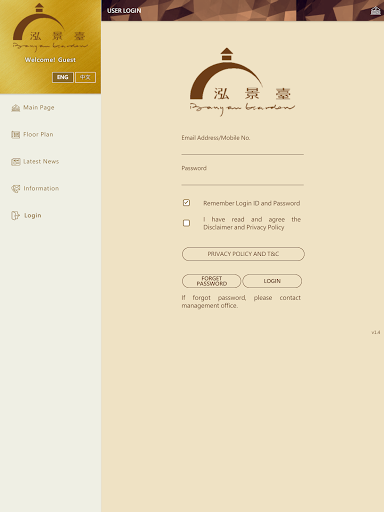This screenshot has height=512, width=384.
Task: Check the agree to Disclaimer and Privacy Policy box
Action: pos(186,223)
